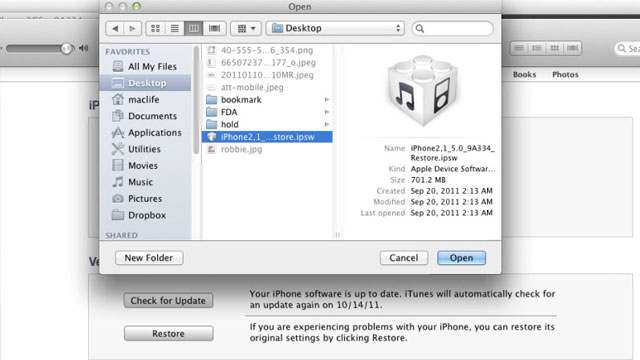Select file att-mobile.jpeg
This screenshot has height=360, width=640.
pos(267,87)
